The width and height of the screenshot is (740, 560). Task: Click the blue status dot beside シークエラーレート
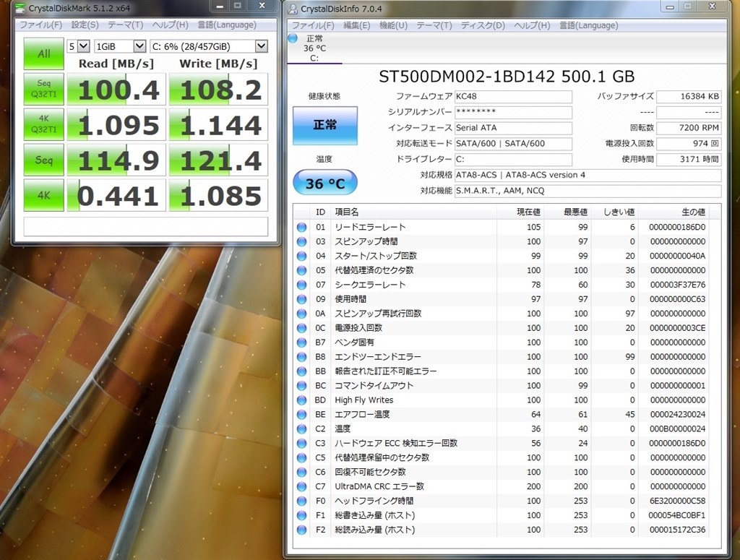coord(301,285)
